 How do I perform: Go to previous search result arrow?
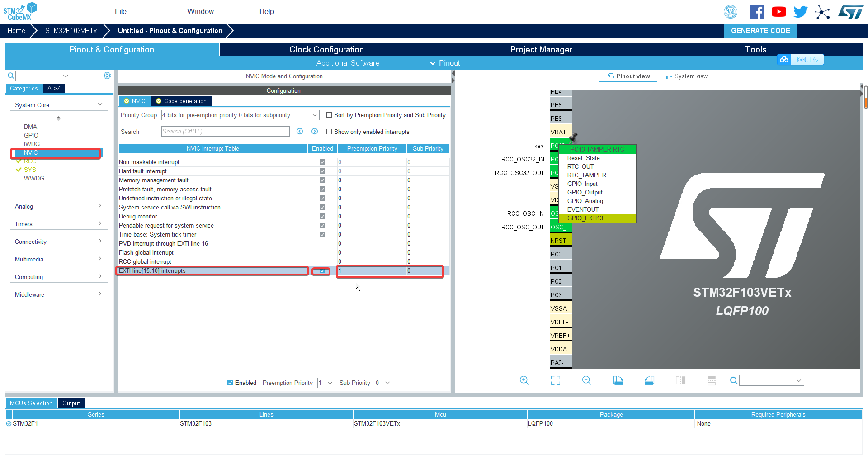(x=300, y=131)
